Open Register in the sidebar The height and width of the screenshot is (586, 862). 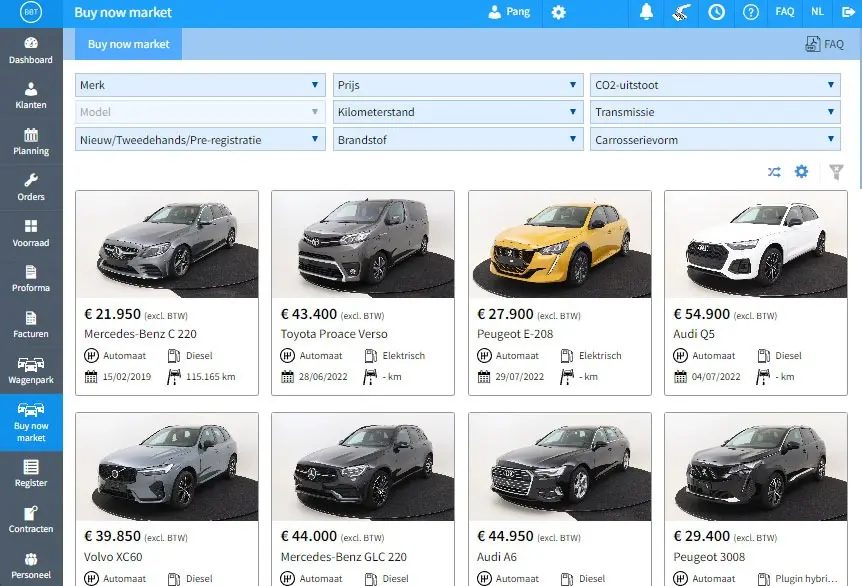31,474
